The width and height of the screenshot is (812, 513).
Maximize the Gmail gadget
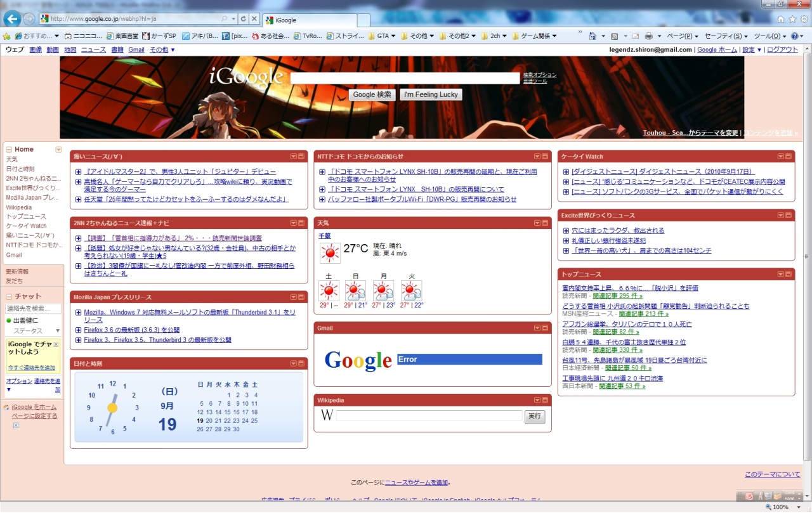click(545, 328)
